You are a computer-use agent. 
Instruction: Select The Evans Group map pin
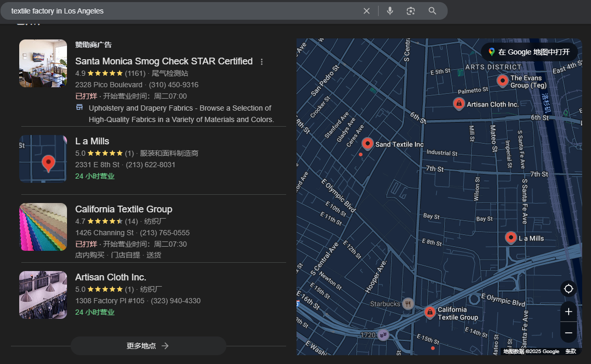coord(502,80)
